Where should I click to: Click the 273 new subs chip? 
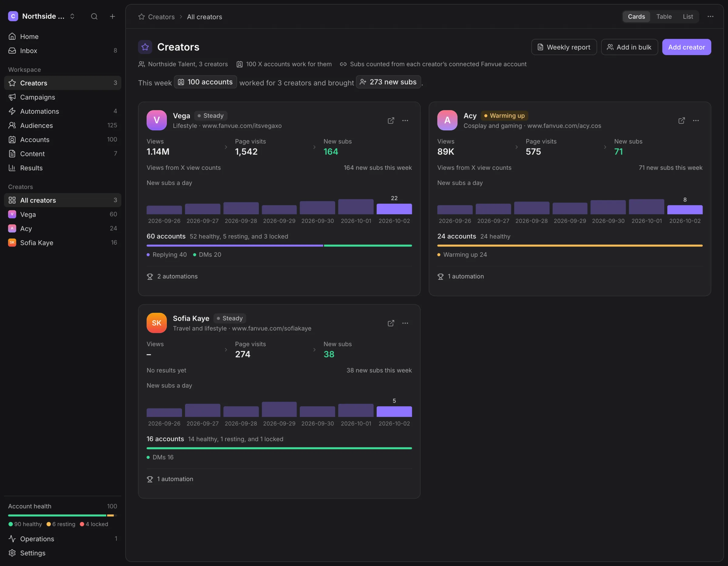click(x=388, y=82)
